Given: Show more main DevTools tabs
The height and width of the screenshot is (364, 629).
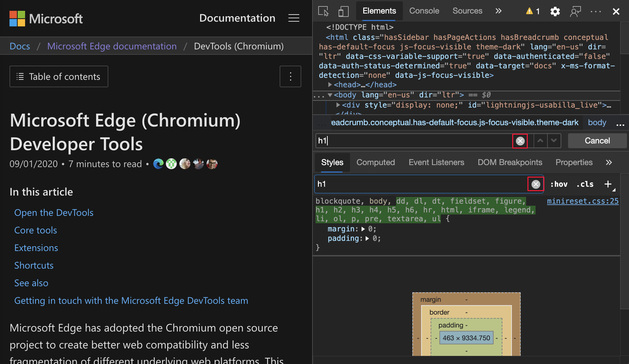Looking at the screenshot, I should click(x=498, y=11).
